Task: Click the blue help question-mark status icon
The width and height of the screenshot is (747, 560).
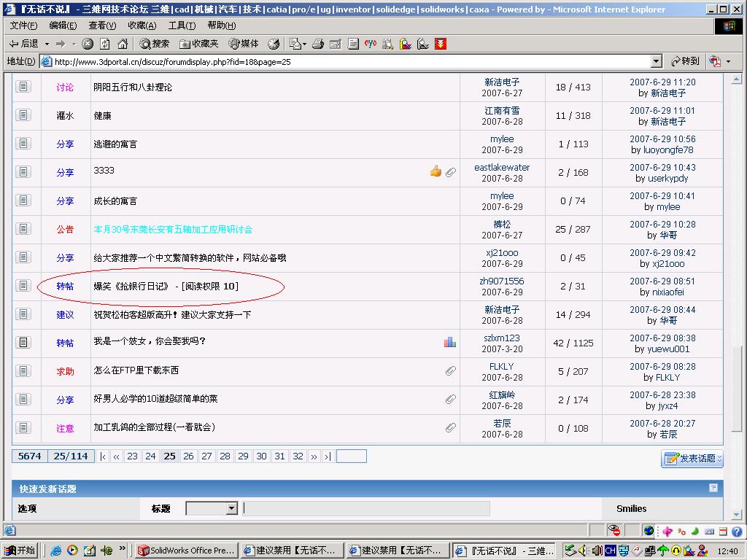Action: (737, 531)
